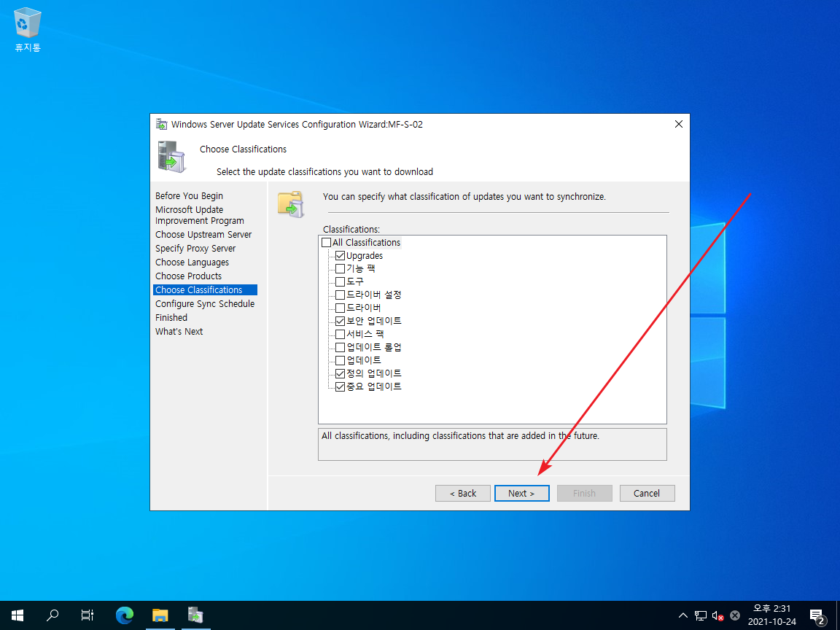
Task: Select the Finished step
Action: point(171,318)
